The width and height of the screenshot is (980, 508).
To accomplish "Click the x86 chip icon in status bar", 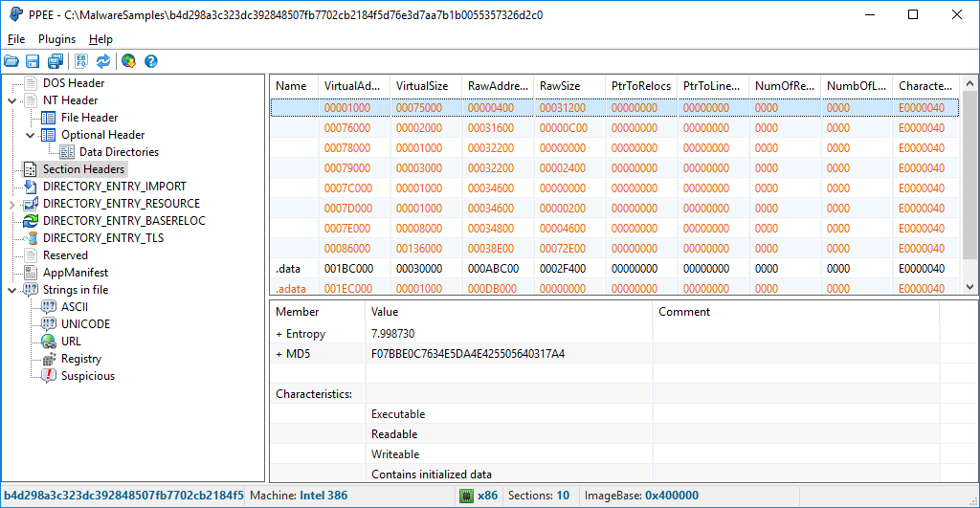I will click(x=466, y=496).
